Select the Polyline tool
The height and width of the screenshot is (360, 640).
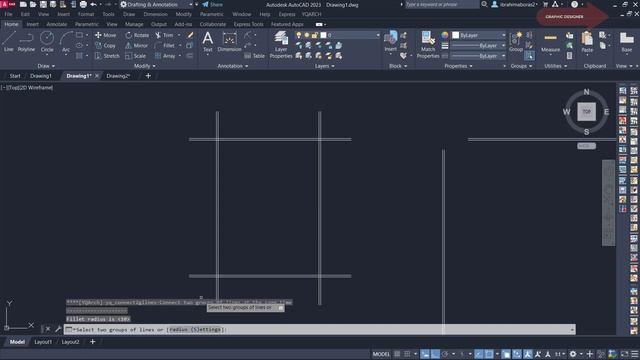(26, 41)
